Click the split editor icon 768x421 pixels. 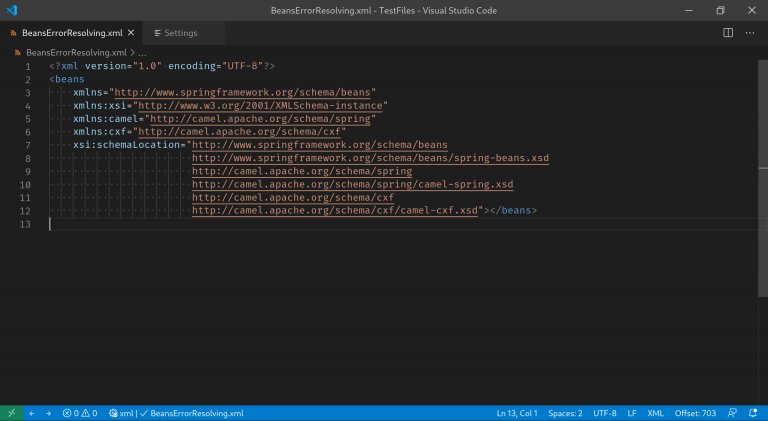tap(728, 33)
